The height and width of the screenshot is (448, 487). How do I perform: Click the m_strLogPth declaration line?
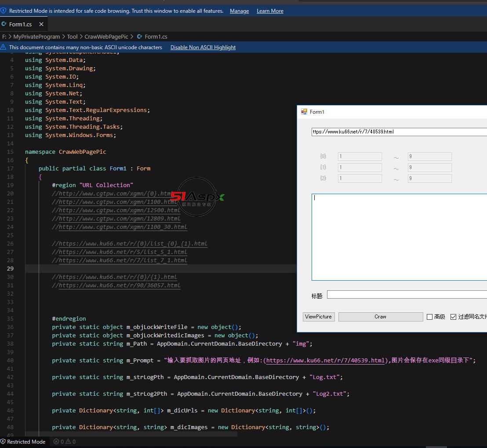(197, 377)
